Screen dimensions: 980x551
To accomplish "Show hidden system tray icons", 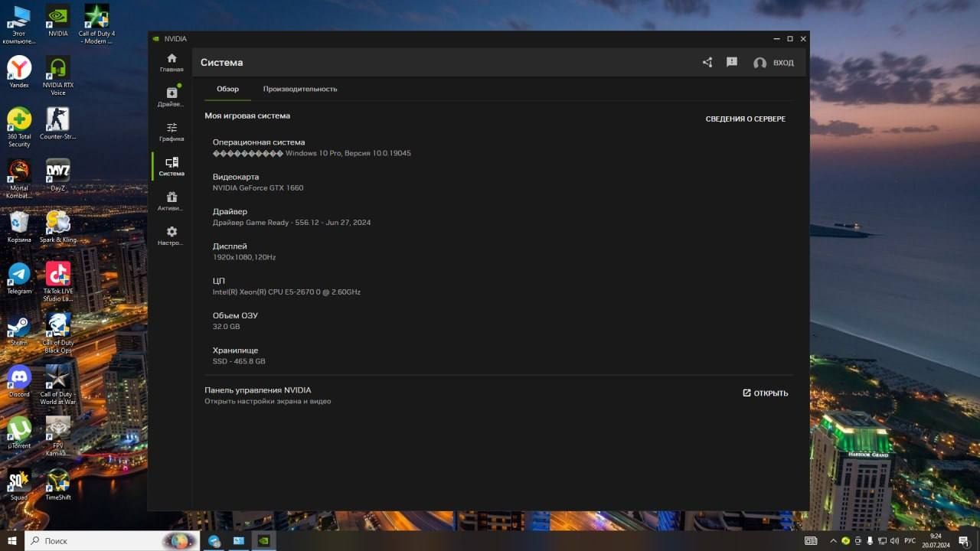I will pos(833,541).
